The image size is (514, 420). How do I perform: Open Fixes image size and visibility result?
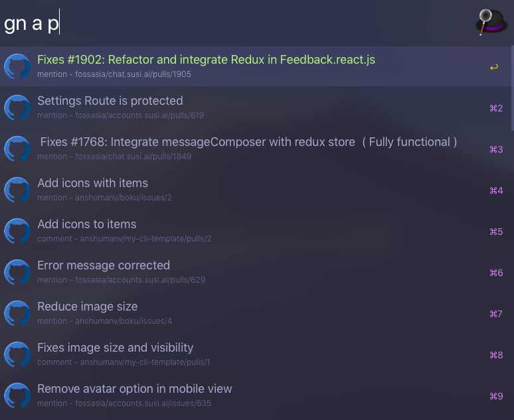coord(256,354)
